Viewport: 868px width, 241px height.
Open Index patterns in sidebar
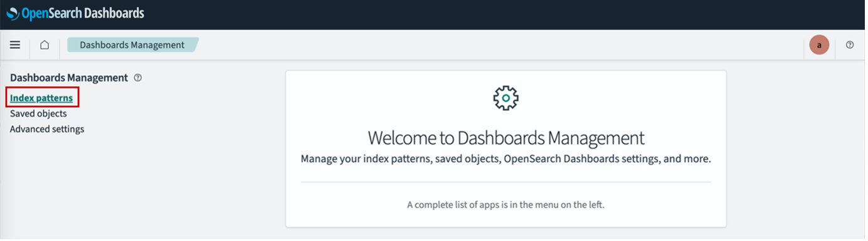(41, 98)
